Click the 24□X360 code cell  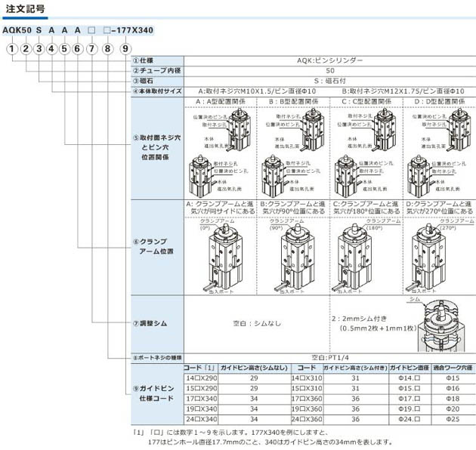(307, 419)
